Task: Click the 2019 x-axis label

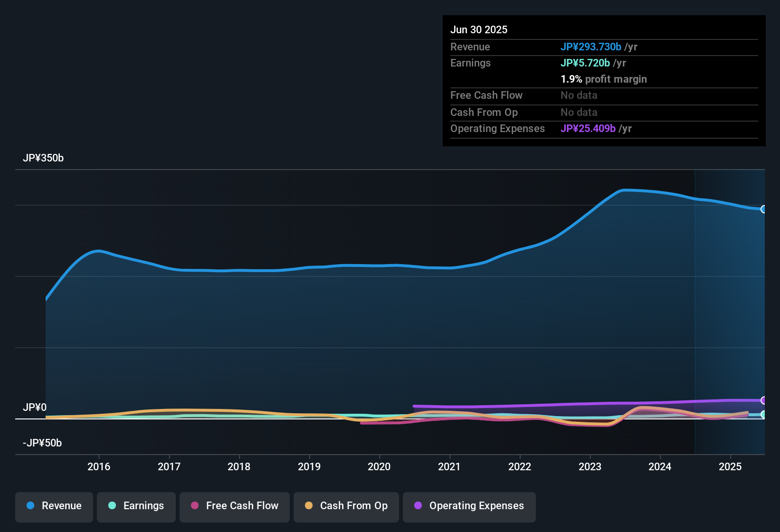Action: (309, 466)
